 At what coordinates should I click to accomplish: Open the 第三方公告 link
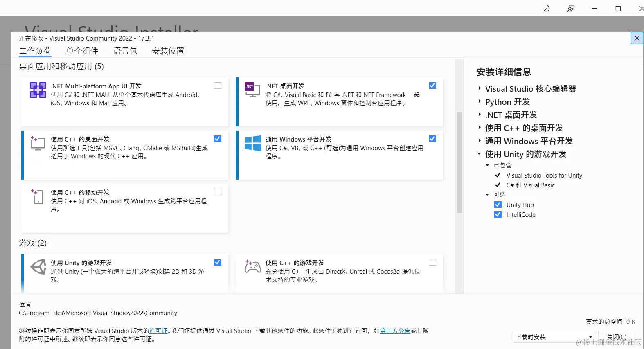tap(395, 331)
